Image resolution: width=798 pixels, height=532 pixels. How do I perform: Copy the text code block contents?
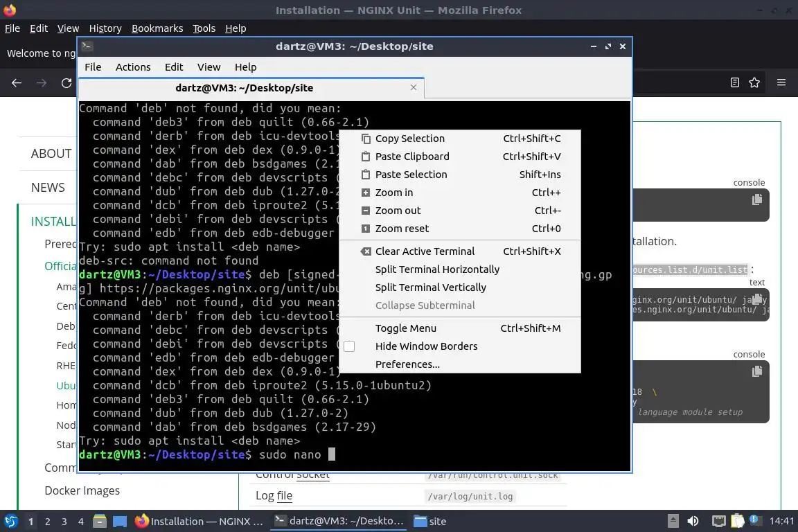point(756,299)
